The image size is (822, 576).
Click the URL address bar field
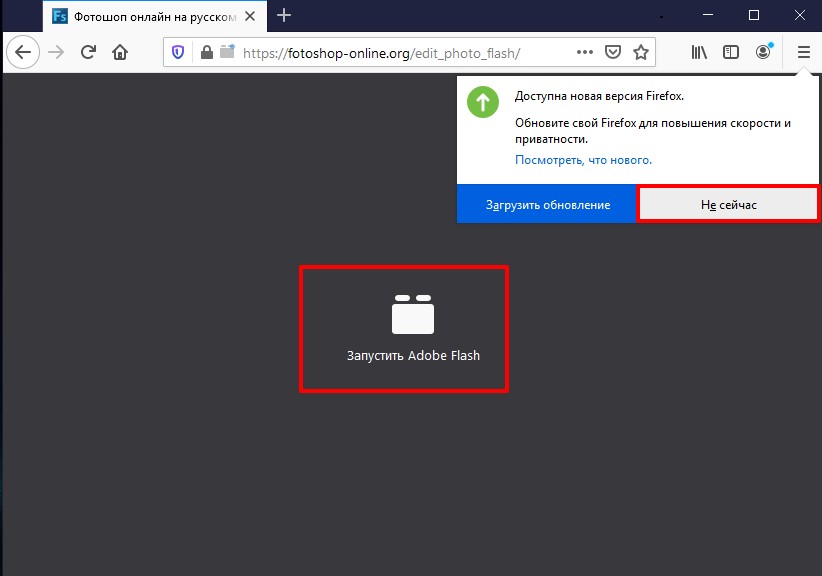point(400,52)
